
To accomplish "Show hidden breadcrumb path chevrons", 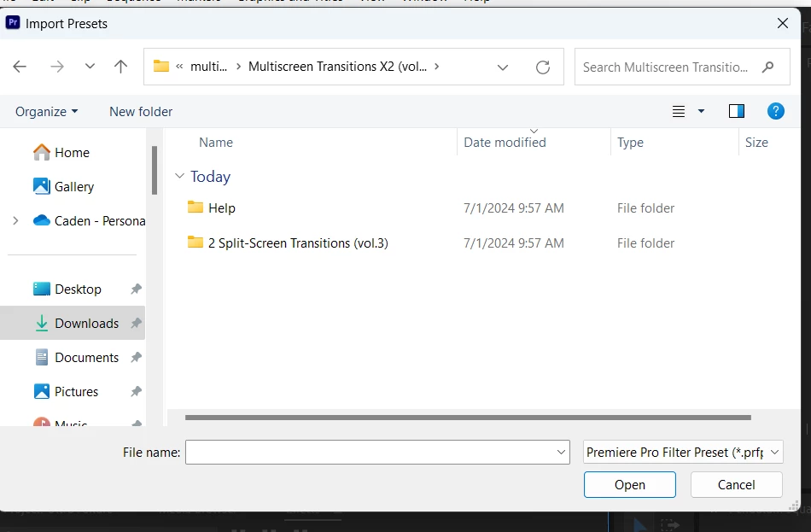I will (x=179, y=67).
